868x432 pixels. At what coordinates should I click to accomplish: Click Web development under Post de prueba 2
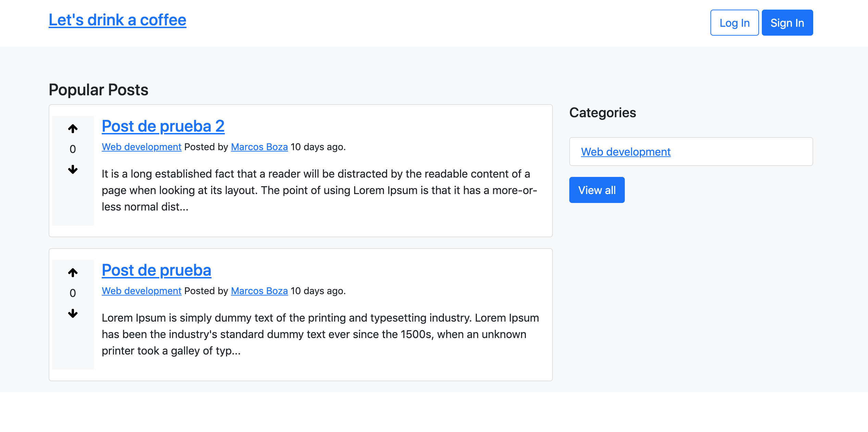[x=141, y=147]
